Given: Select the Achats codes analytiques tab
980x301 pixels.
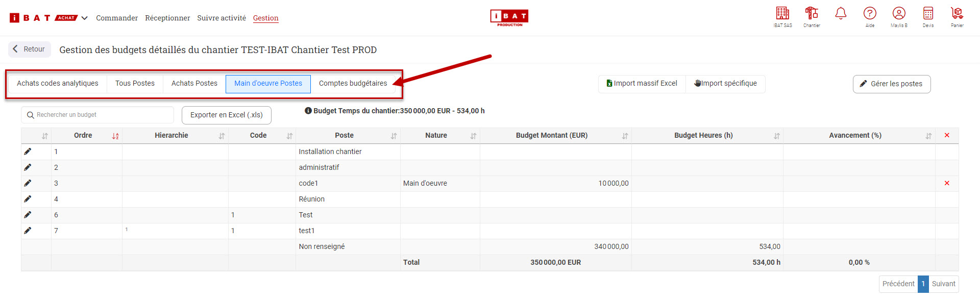Looking at the screenshot, I should click(57, 83).
